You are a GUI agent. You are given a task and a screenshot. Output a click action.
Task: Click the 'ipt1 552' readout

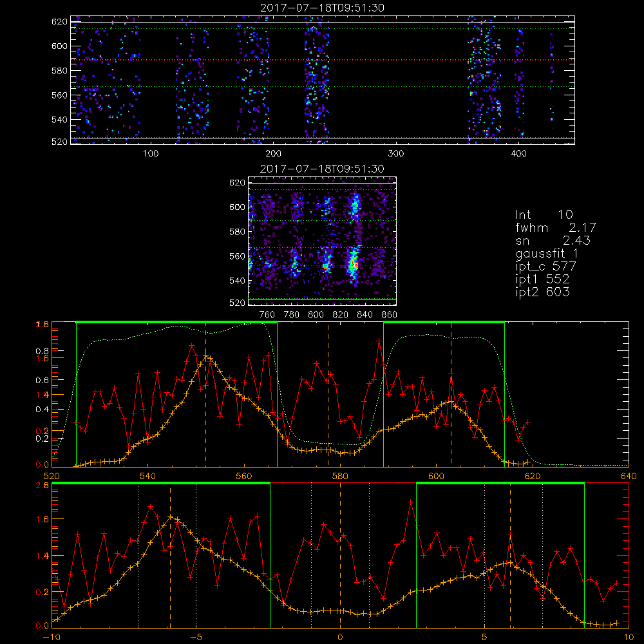click(x=542, y=279)
